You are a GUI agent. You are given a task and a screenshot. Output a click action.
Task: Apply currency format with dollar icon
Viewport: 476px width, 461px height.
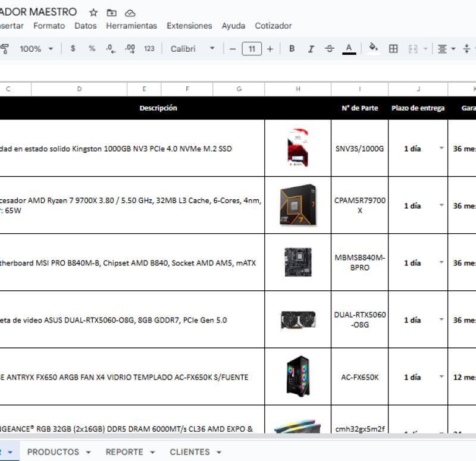pyautogui.click(x=73, y=49)
